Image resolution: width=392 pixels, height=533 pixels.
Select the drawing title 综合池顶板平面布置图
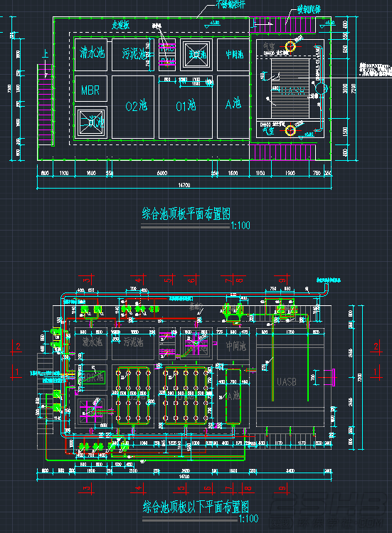tap(186, 213)
